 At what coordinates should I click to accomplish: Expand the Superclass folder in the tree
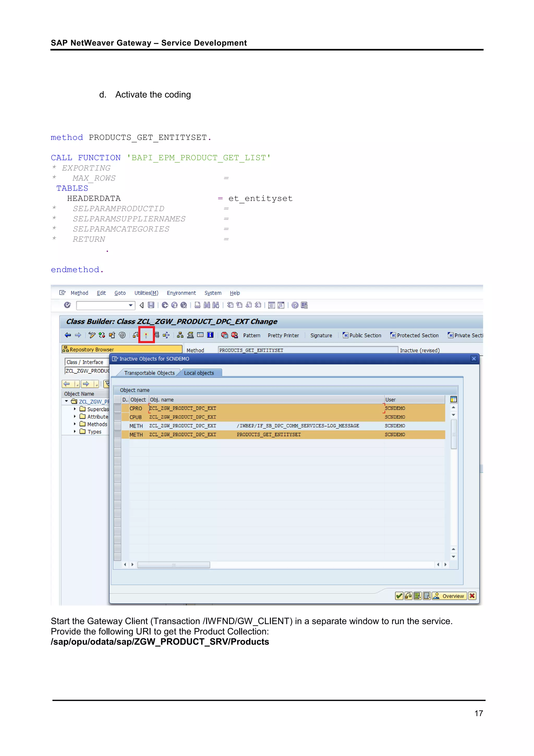[75, 409]
